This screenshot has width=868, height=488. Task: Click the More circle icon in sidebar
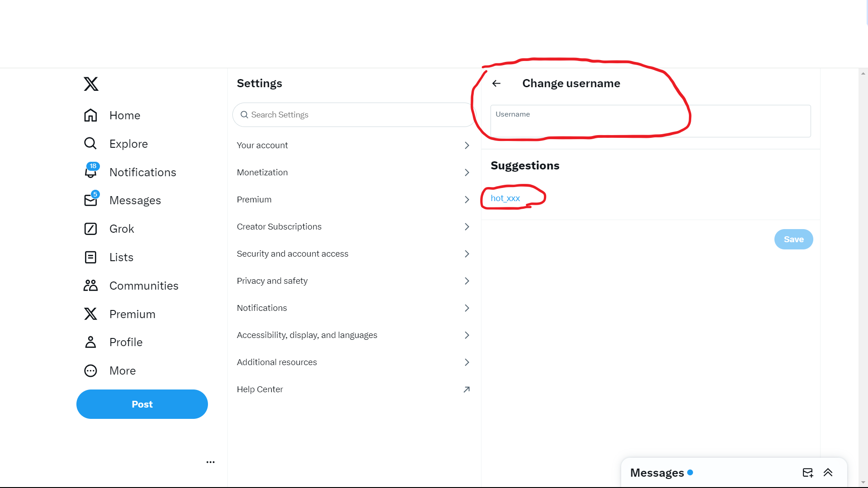click(91, 371)
